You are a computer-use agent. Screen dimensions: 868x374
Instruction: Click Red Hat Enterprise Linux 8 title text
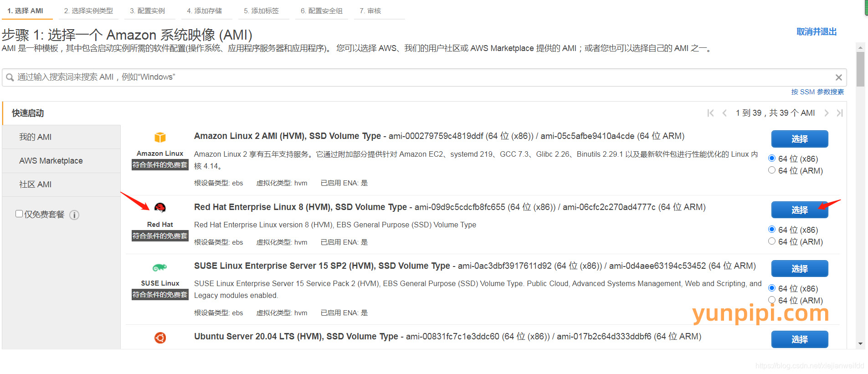point(300,207)
